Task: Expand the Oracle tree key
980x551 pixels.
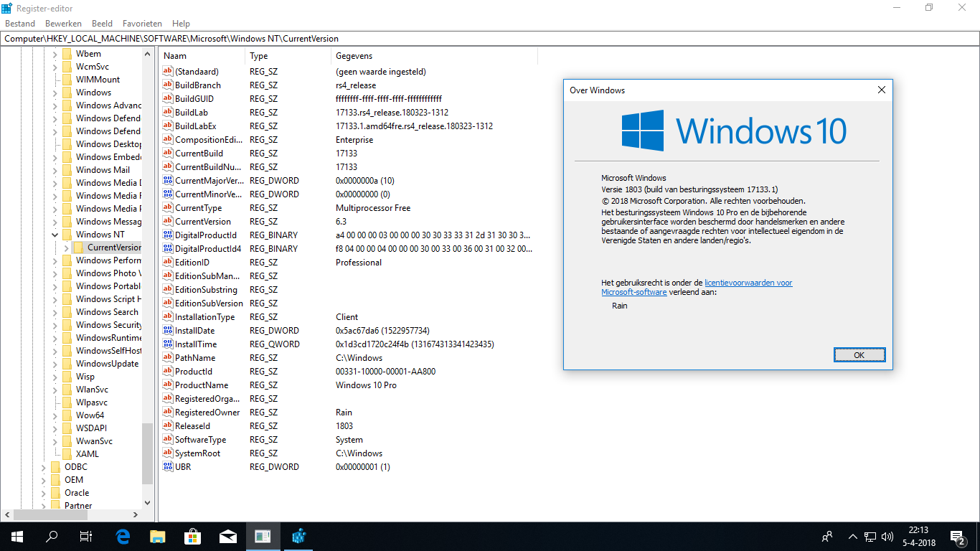Action: [x=43, y=493]
